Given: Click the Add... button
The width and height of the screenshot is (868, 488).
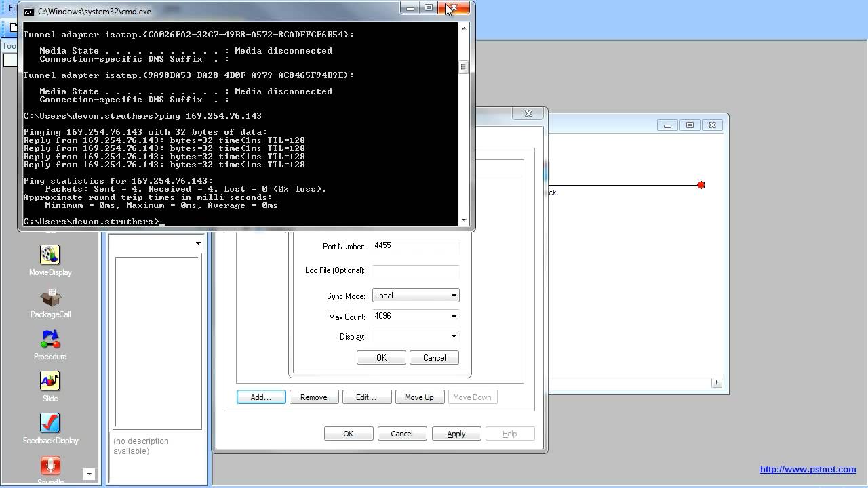Looking at the screenshot, I should pyautogui.click(x=261, y=396).
